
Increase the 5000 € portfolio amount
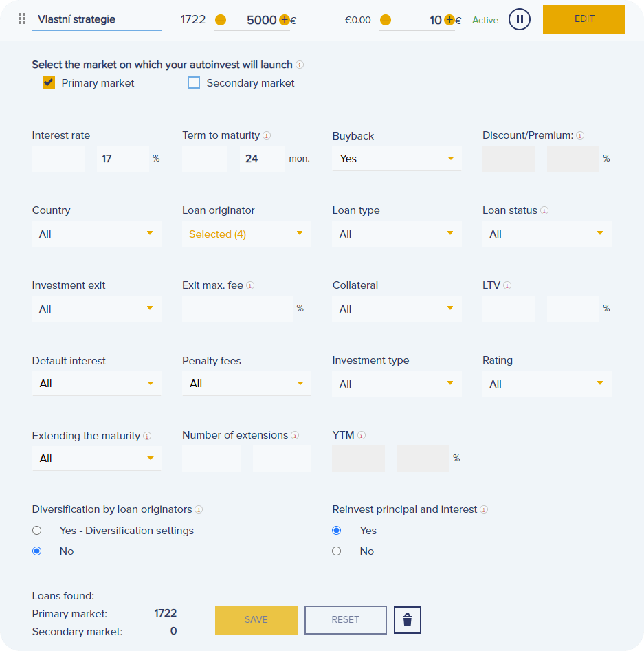(285, 20)
